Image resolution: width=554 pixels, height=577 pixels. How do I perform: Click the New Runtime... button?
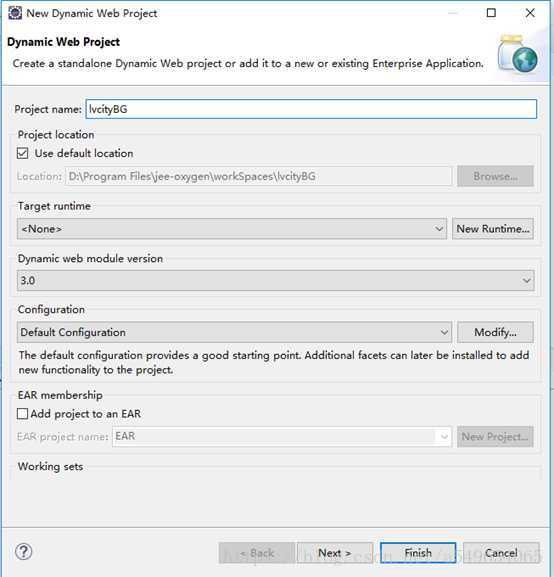pos(493,229)
